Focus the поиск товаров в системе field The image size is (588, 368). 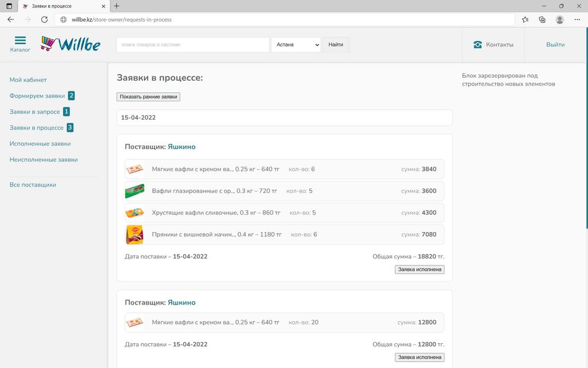(193, 45)
